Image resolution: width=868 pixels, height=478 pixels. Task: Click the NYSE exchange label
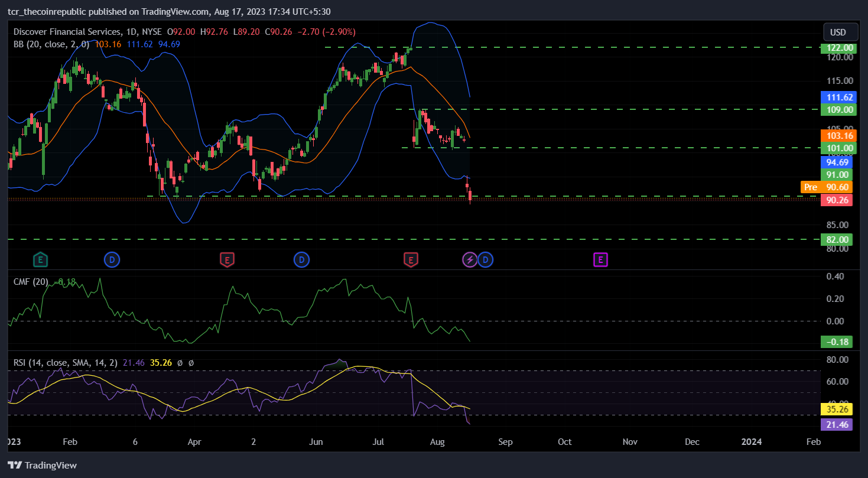[152, 32]
